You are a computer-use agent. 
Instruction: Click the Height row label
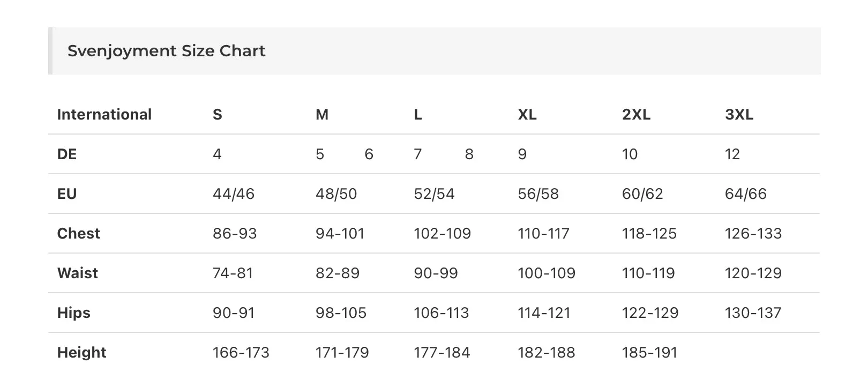click(82, 352)
